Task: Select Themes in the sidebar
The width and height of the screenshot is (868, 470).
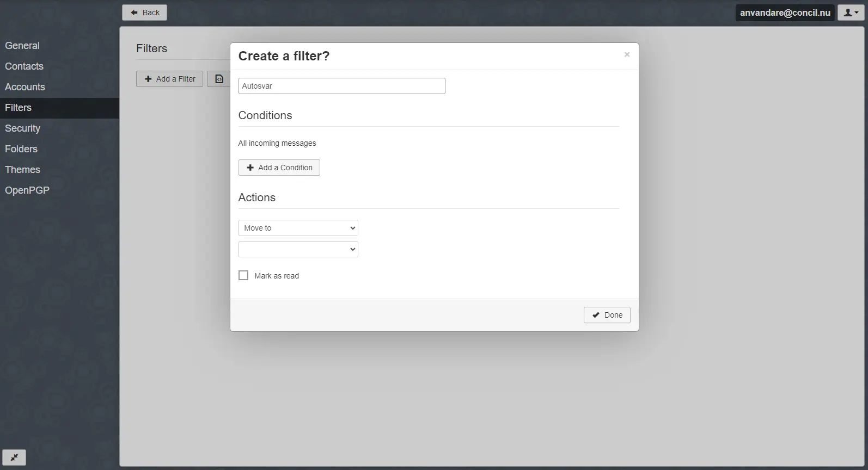Action: 22,170
